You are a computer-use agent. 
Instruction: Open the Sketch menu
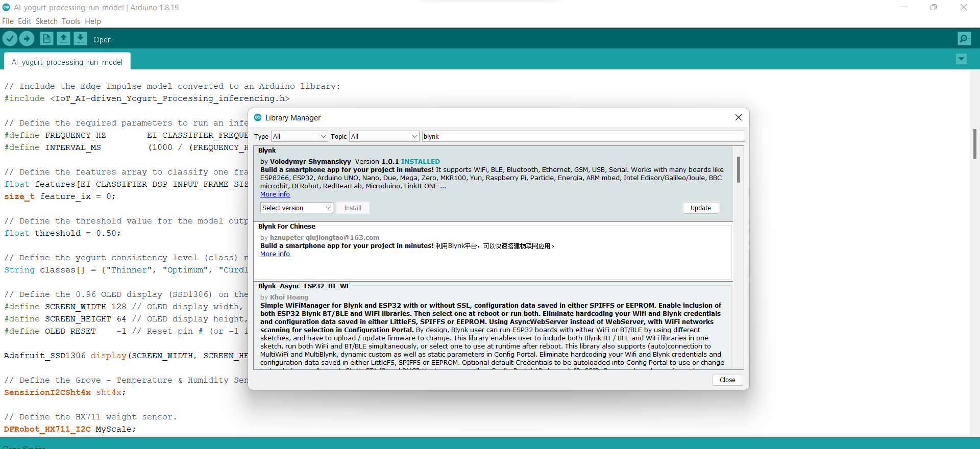(x=46, y=21)
